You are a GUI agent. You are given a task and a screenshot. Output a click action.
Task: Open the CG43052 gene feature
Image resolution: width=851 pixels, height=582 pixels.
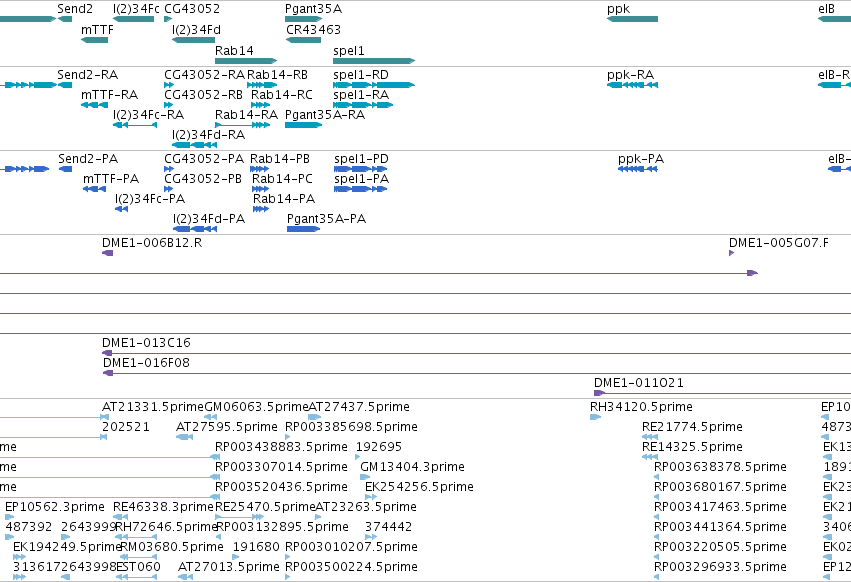click(x=168, y=19)
